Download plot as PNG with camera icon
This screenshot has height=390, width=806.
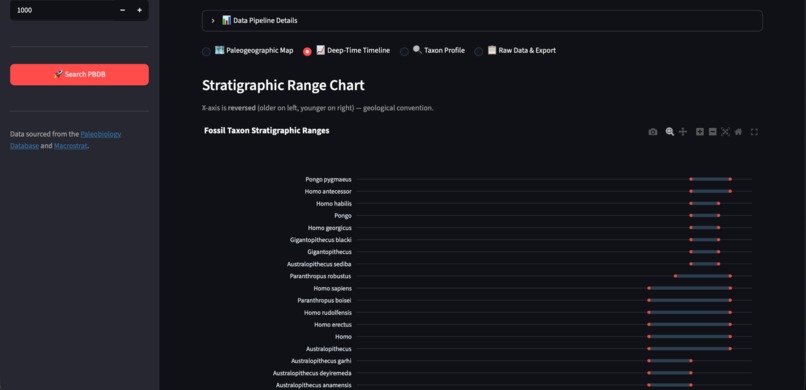[652, 132]
